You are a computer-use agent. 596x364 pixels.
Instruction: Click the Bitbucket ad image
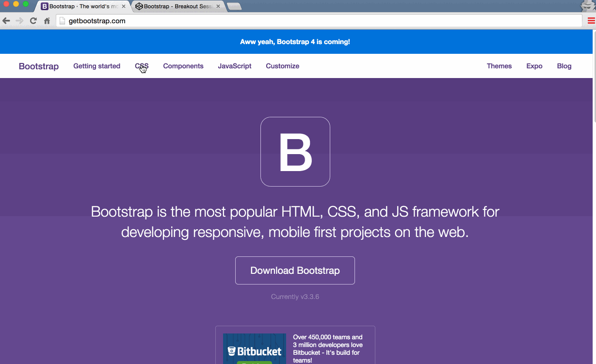tap(255, 348)
